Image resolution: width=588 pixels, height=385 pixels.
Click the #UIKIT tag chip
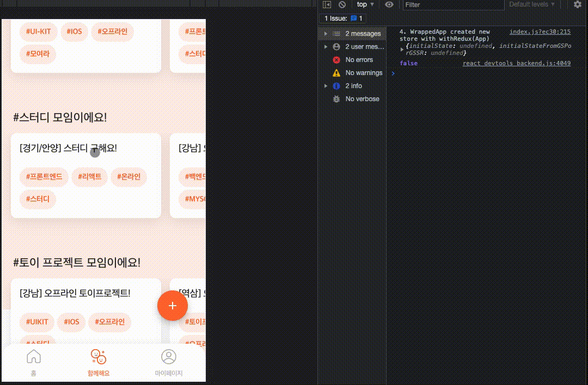[37, 322]
